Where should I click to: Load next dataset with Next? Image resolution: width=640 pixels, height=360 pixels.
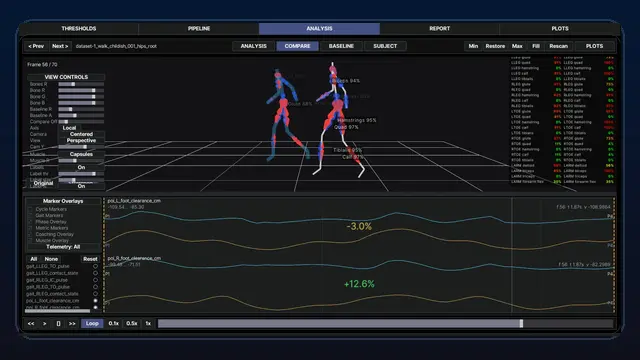[60, 46]
